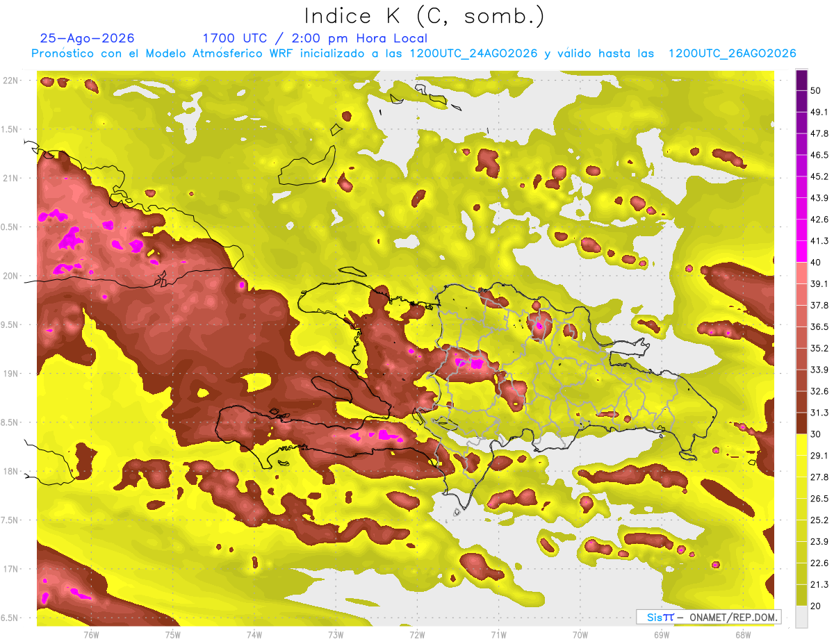Viewport: 834px width, 644px height.
Task: Click the colorbar value "36.5"
Action: (x=819, y=327)
